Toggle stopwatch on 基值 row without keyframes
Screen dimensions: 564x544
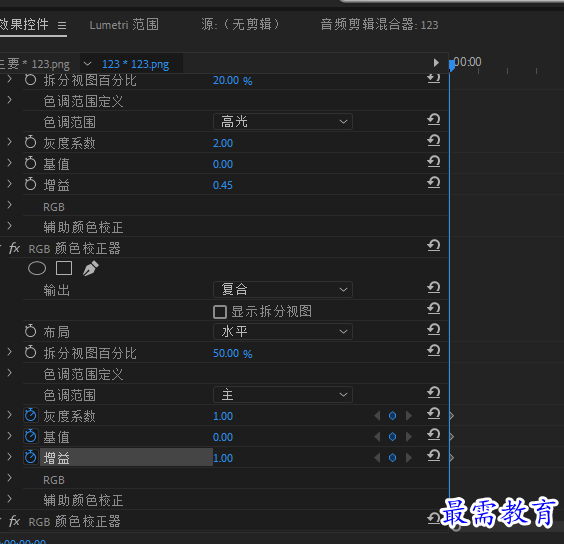click(31, 163)
